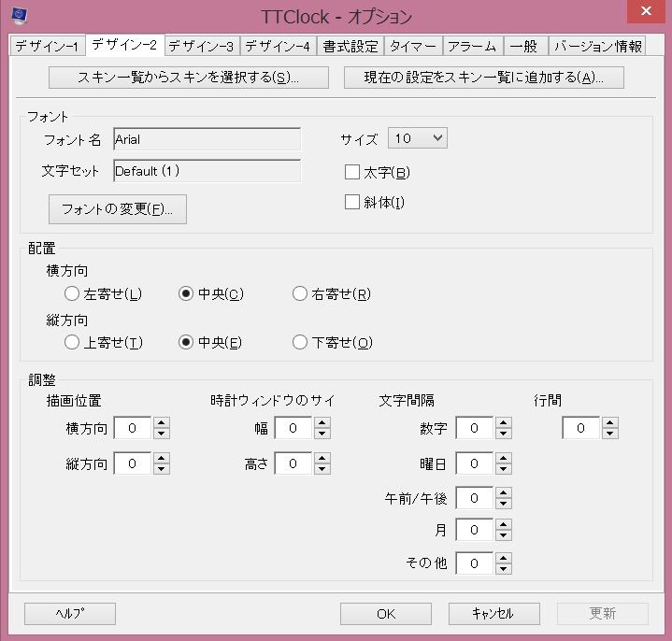Switch to the デザイン-1 tab
The image size is (672, 641).
47,46
